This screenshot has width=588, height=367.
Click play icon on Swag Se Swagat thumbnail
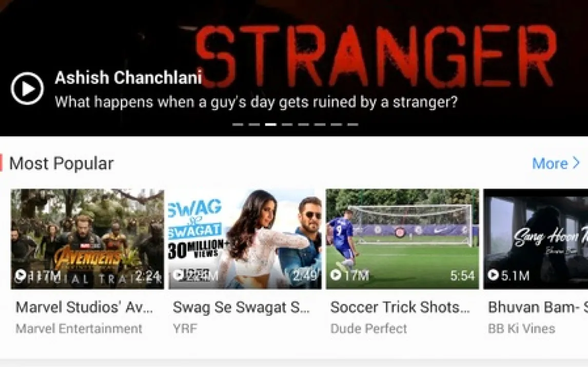pyautogui.click(x=178, y=275)
